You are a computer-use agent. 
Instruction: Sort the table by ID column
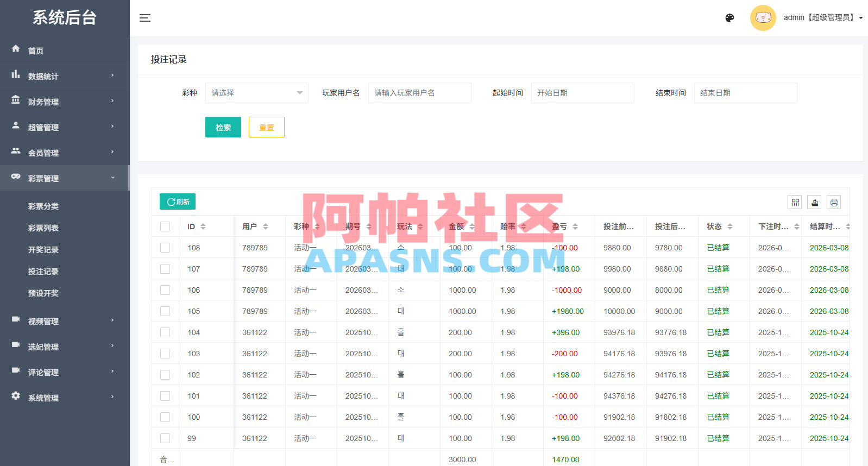tap(203, 226)
